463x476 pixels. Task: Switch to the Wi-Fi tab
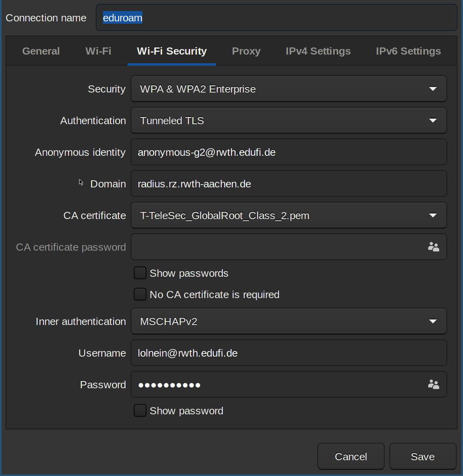(98, 51)
